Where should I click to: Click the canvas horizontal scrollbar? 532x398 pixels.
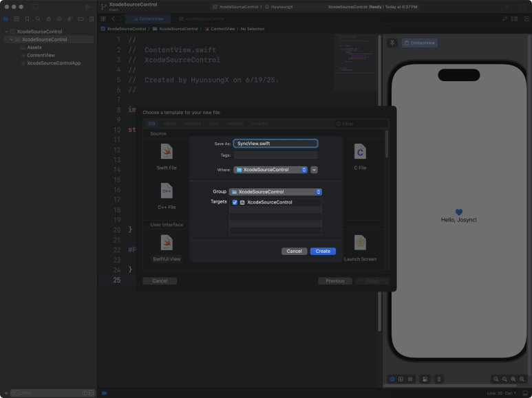(x=450, y=386)
